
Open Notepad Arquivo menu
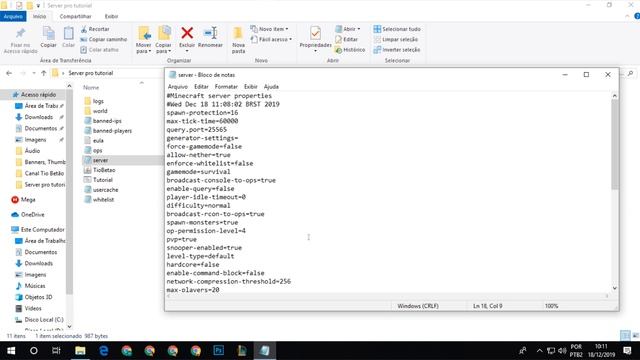(178, 87)
